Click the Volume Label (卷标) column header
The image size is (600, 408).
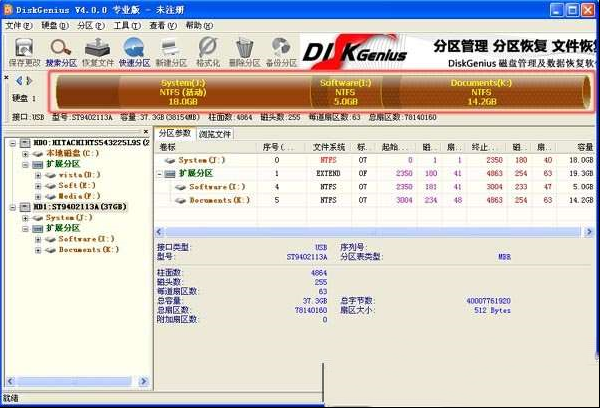point(206,147)
